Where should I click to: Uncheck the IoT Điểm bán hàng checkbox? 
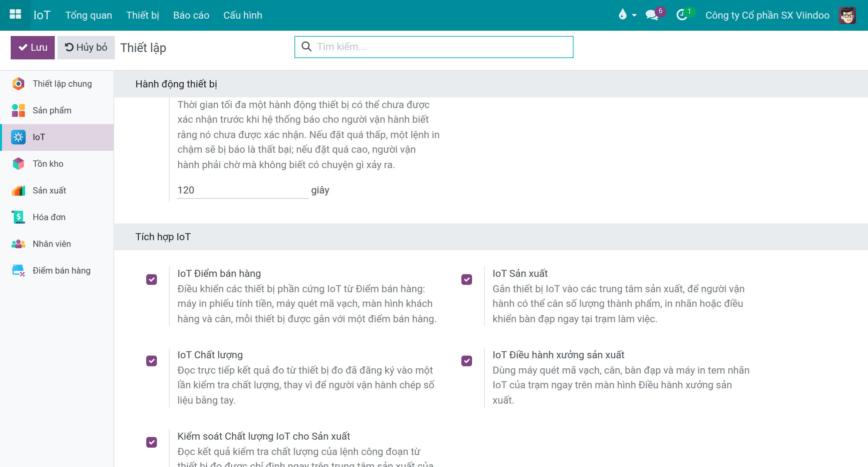[x=152, y=280]
